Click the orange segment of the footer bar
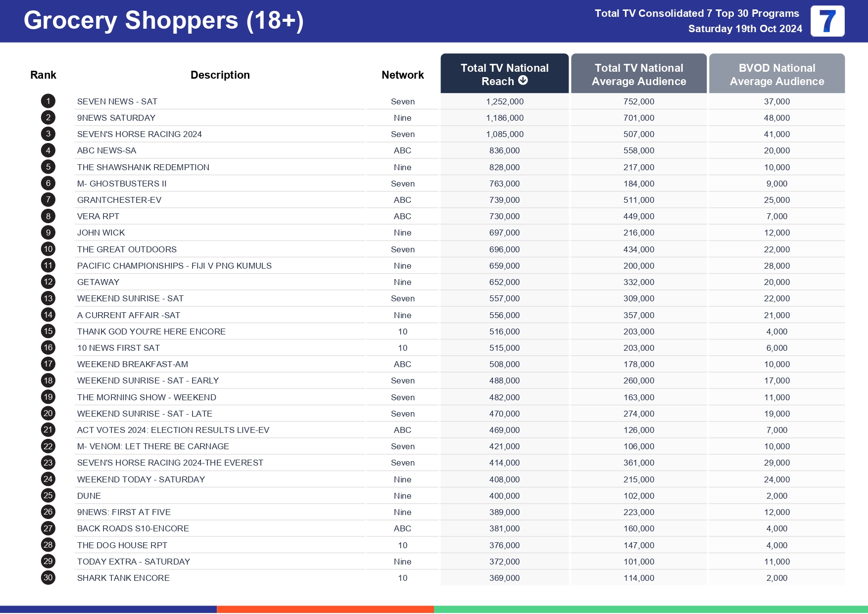The height and width of the screenshot is (614, 868). [x=325, y=609]
